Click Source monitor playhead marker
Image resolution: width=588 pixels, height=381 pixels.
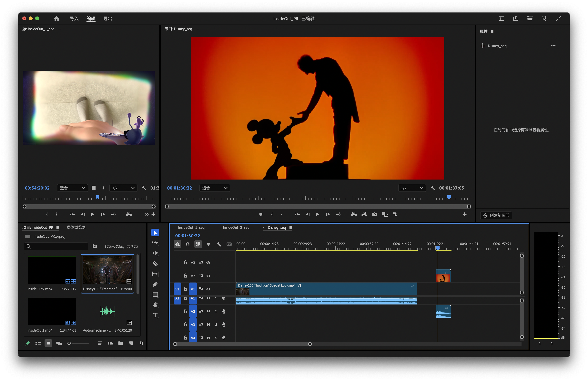click(98, 197)
